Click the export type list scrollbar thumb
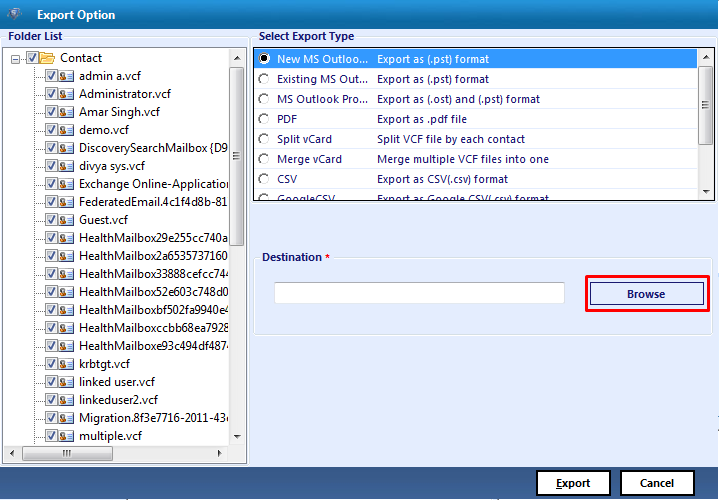The width and height of the screenshot is (719, 500). pyautogui.click(x=705, y=106)
